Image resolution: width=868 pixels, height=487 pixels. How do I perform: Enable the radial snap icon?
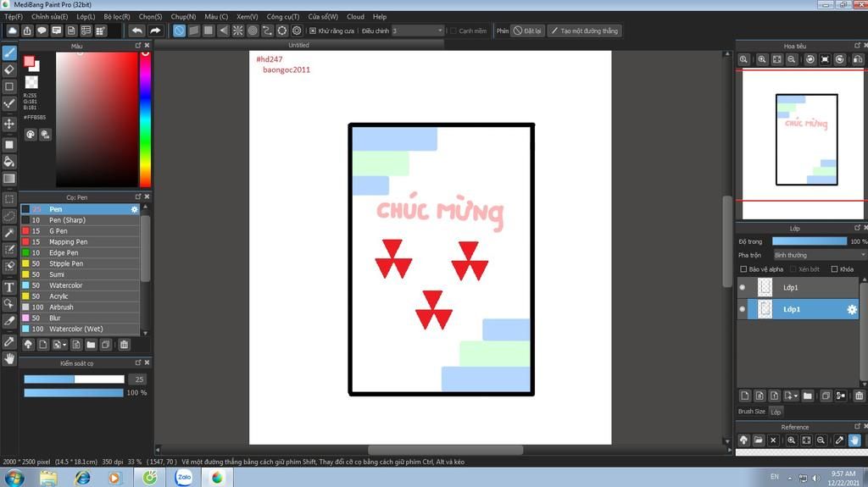click(x=237, y=30)
